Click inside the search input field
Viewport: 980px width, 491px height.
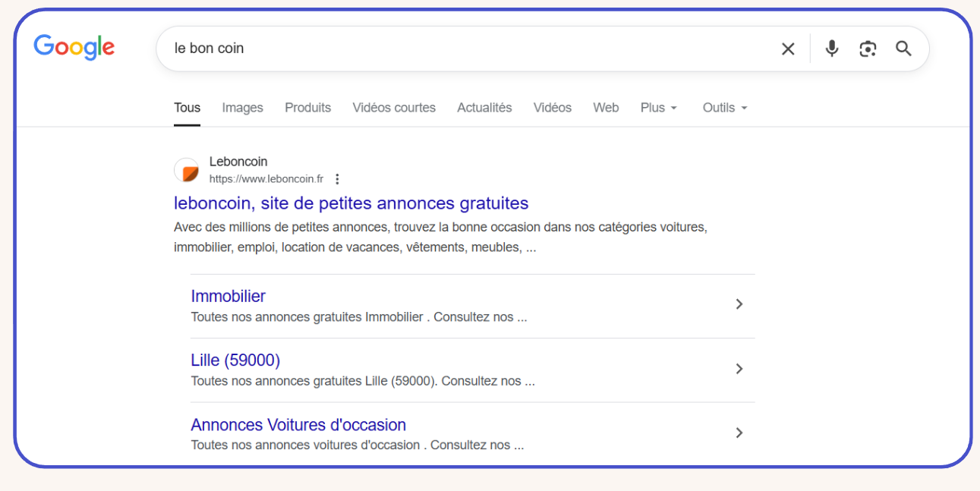click(x=455, y=48)
